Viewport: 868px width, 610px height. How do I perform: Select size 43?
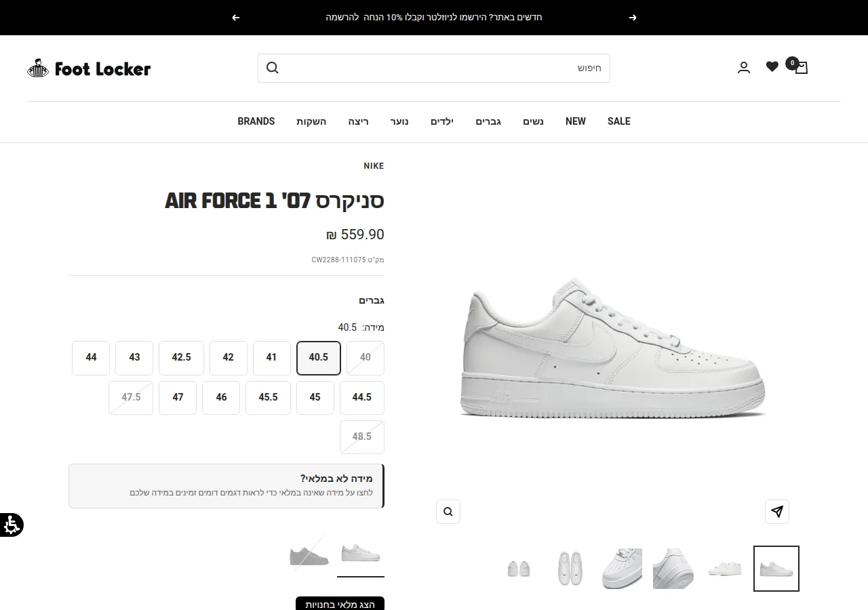tap(134, 358)
